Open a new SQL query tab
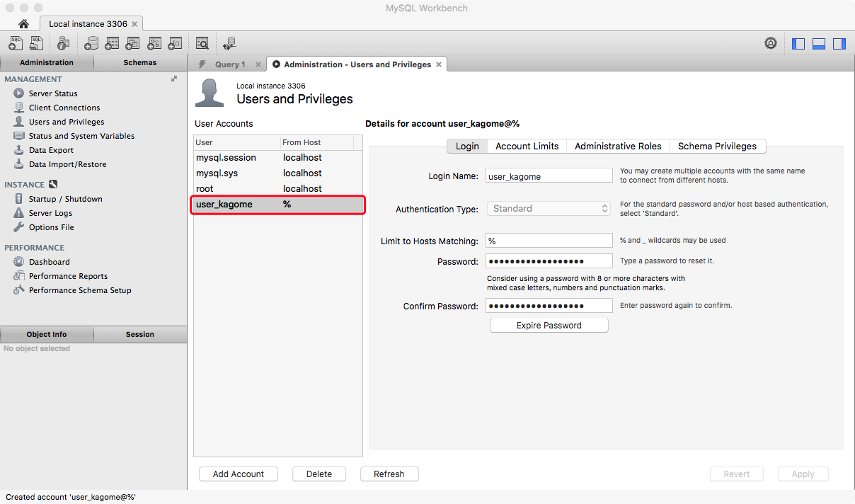855x504 pixels. pyautogui.click(x=16, y=43)
